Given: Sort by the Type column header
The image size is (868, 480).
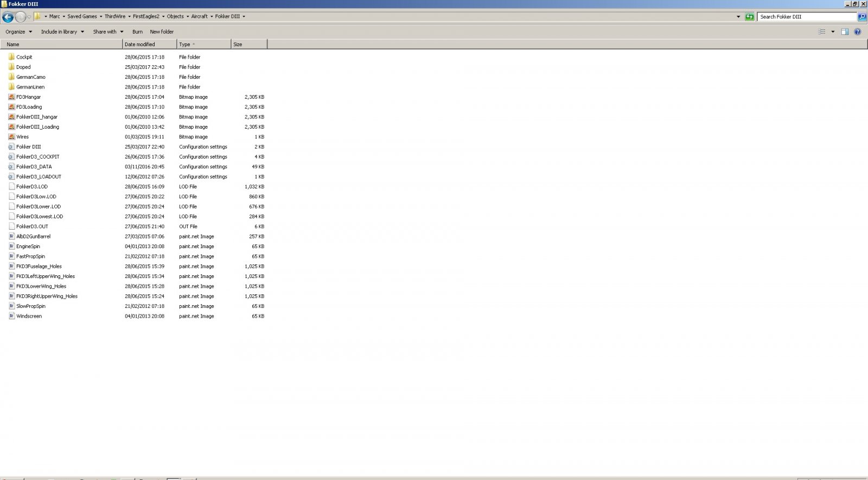Looking at the screenshot, I should pyautogui.click(x=204, y=45).
